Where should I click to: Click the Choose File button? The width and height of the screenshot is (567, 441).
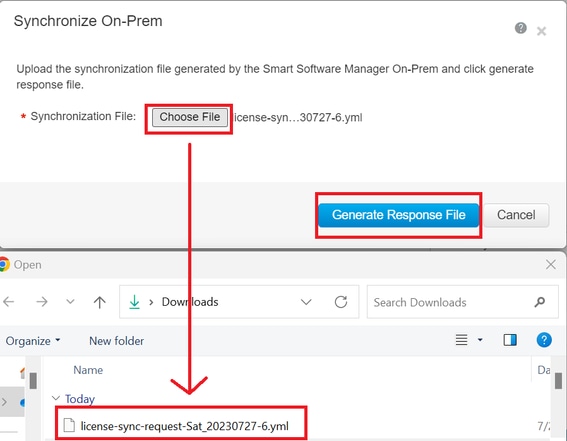190,117
